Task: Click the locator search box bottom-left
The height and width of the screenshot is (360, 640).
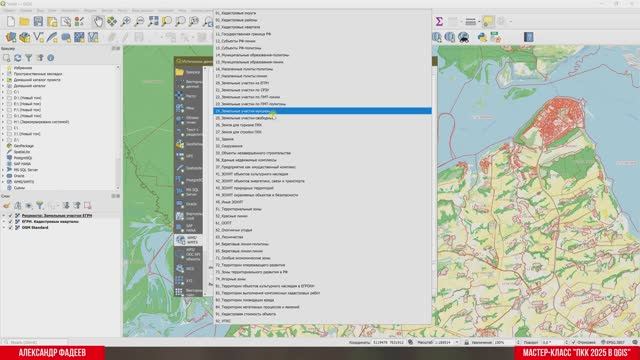Action: [x=35, y=342]
